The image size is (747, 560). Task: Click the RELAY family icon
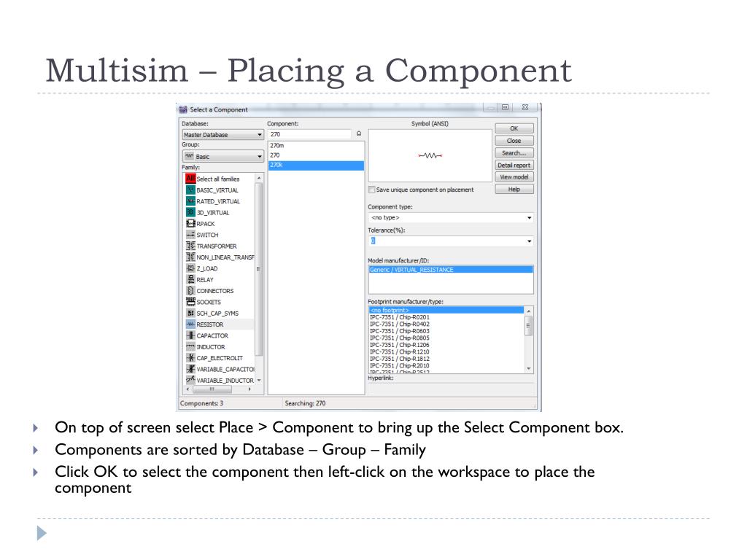[x=190, y=279]
